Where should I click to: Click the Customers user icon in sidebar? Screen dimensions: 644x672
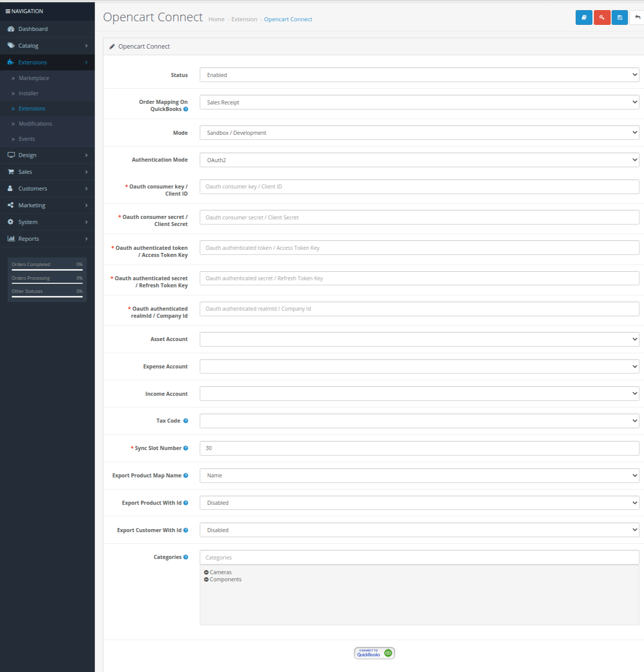(10, 189)
